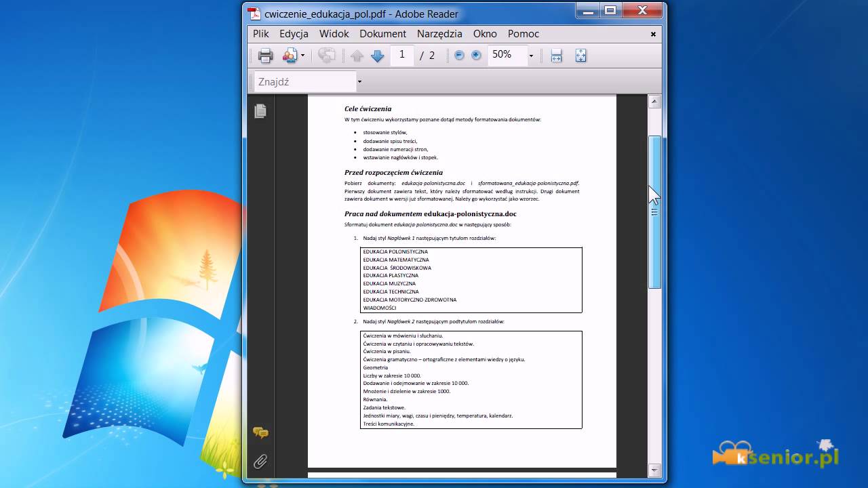Click the vertical scrollbar thumb
This screenshot has width=868, height=488.
(x=654, y=212)
